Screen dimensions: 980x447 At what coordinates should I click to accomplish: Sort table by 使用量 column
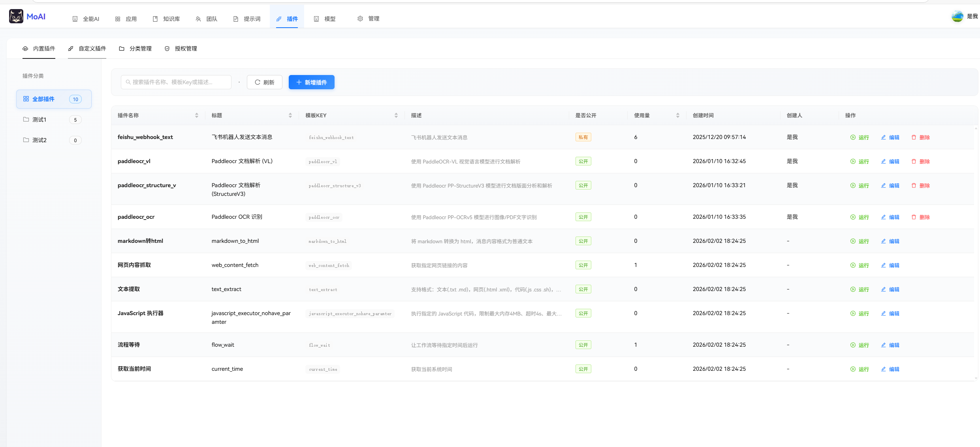click(678, 115)
